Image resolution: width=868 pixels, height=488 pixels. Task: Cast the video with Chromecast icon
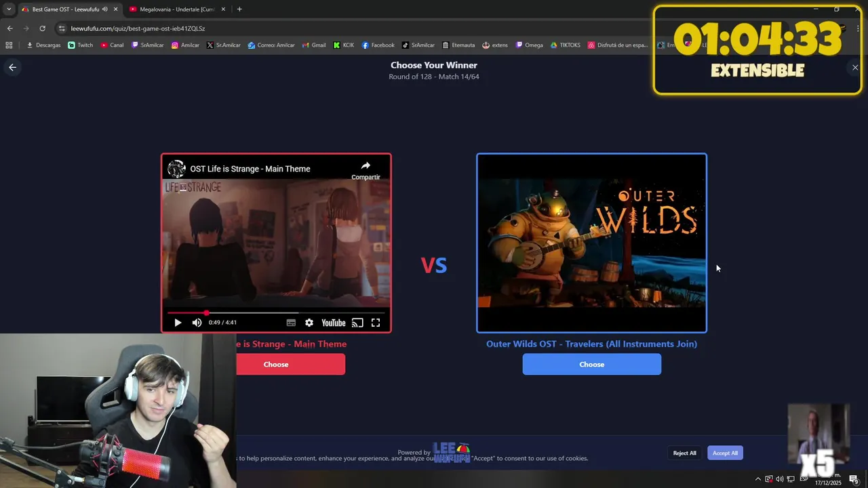[357, 323]
